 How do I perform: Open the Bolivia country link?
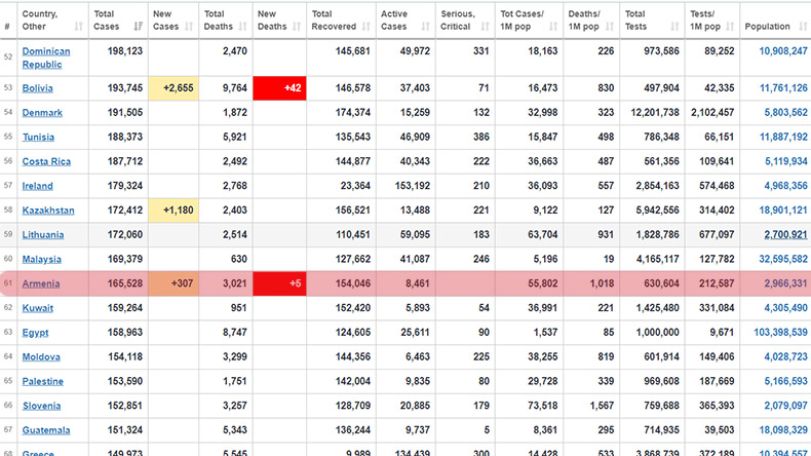pyautogui.click(x=37, y=88)
